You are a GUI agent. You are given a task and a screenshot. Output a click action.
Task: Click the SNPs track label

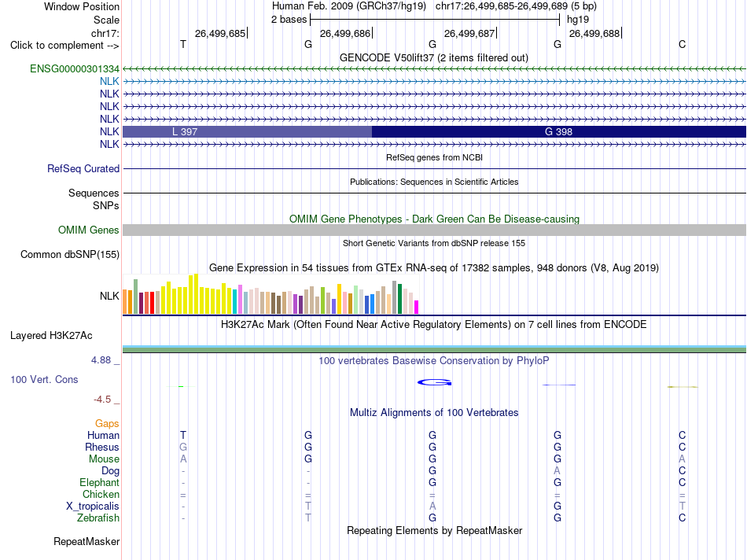[x=106, y=205]
